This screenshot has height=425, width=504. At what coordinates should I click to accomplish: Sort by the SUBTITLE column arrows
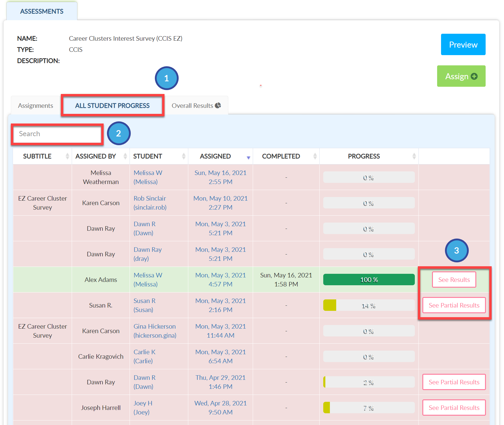coord(67,156)
